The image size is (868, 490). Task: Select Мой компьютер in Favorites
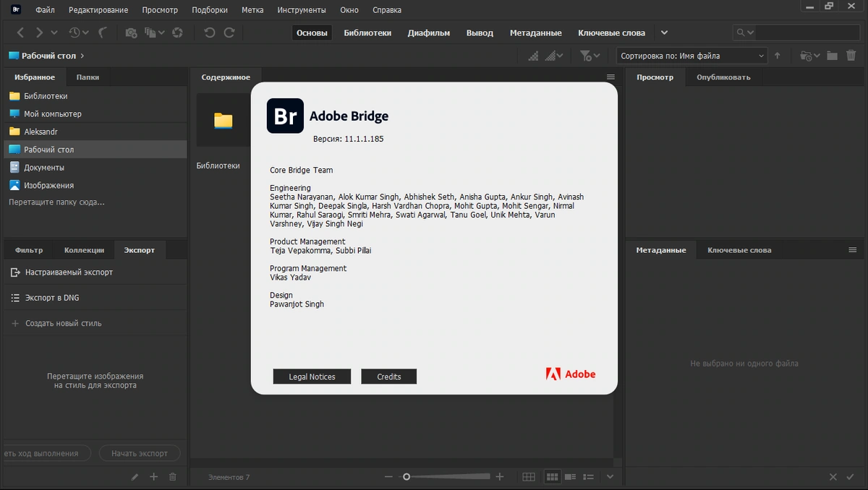click(95, 113)
